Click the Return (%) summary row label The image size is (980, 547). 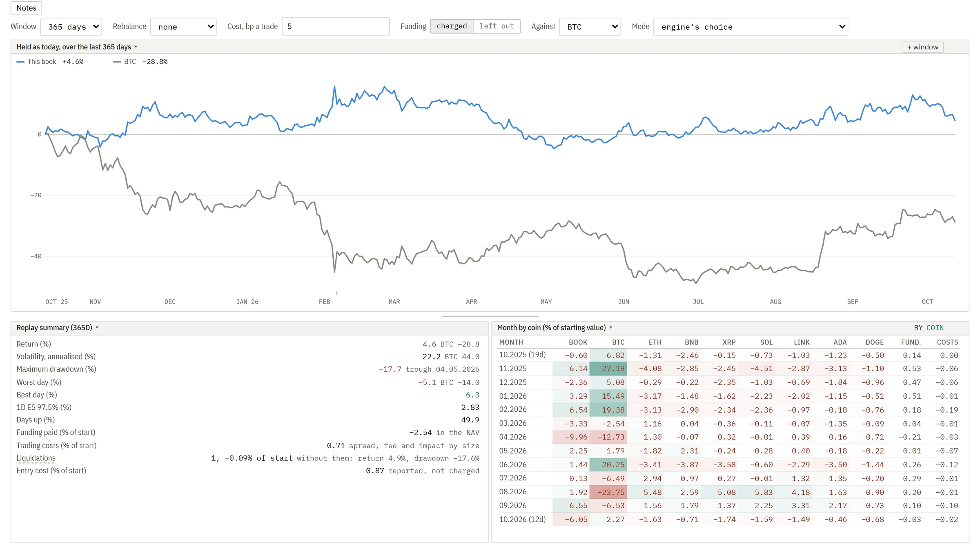point(33,344)
